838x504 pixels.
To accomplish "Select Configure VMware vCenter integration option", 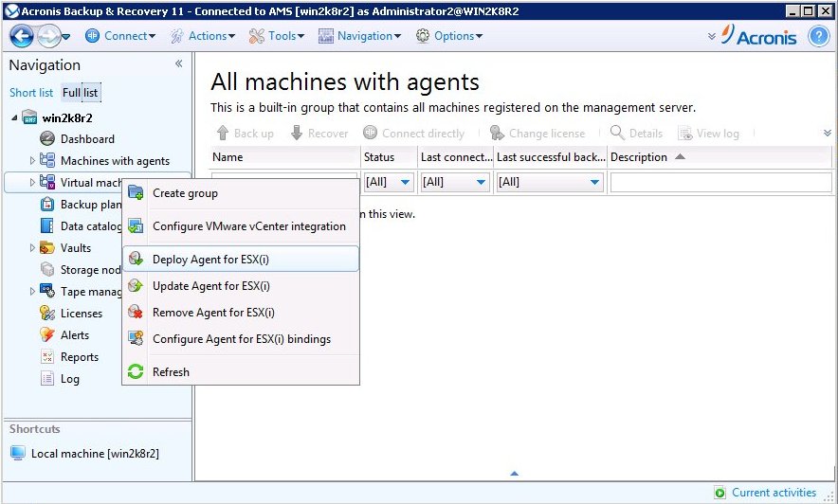I will click(248, 226).
